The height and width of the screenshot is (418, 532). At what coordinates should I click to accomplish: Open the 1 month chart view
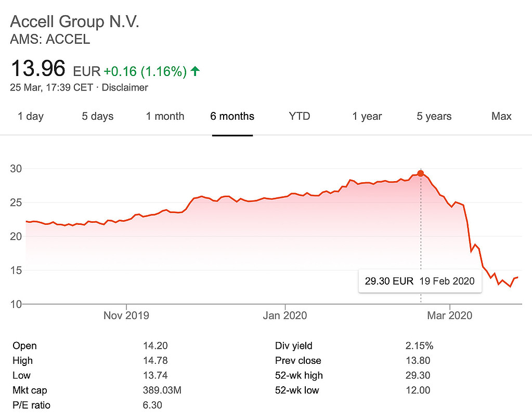point(165,116)
